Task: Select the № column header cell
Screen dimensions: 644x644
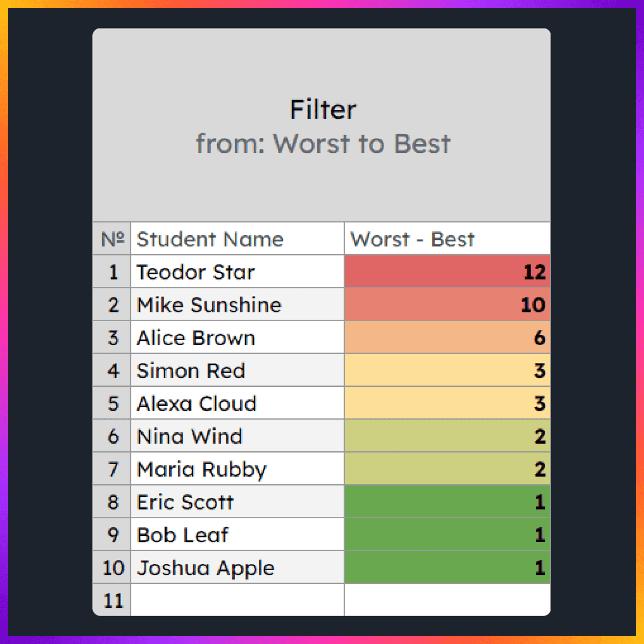Action: tap(112, 239)
